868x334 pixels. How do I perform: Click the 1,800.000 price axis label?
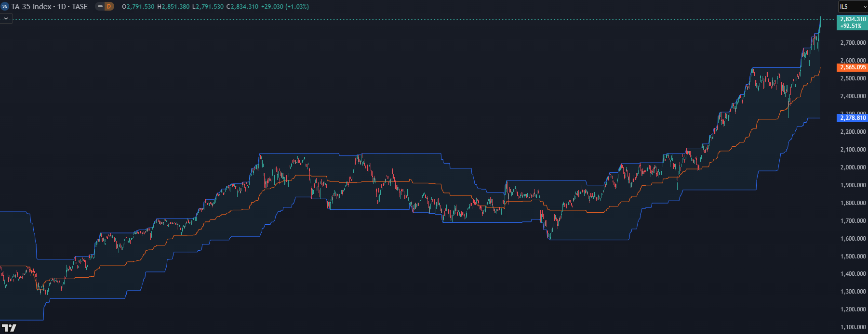click(853, 203)
